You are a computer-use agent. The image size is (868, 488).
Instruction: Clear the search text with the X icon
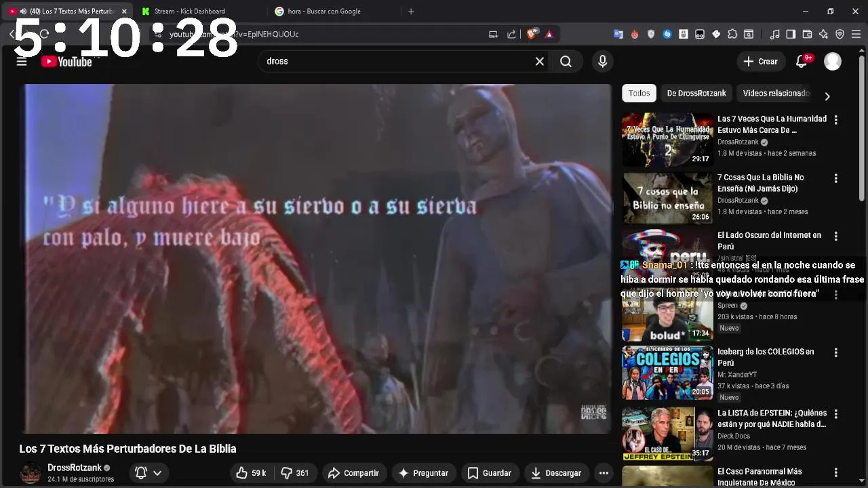(540, 62)
